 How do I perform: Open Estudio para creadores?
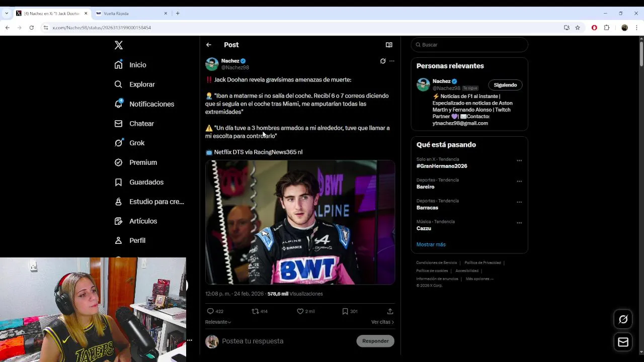click(149, 202)
